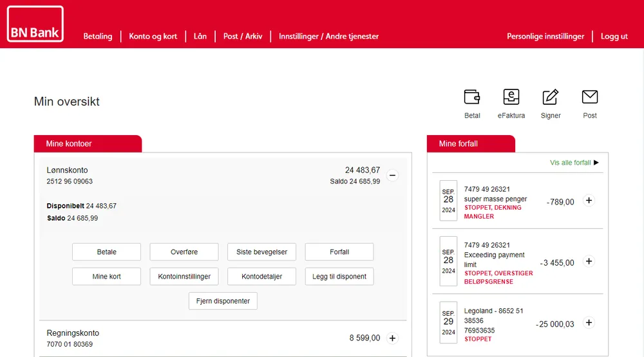Open the Betal wallet icon
The width and height of the screenshot is (644, 357).
472,97
